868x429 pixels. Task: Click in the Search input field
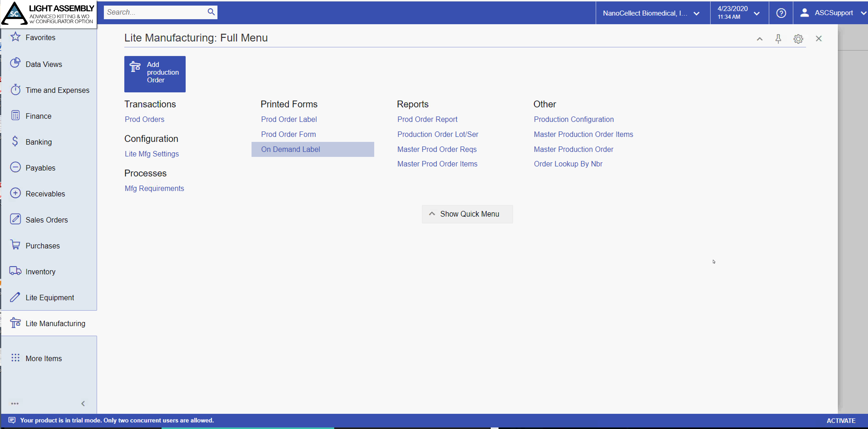tap(155, 12)
